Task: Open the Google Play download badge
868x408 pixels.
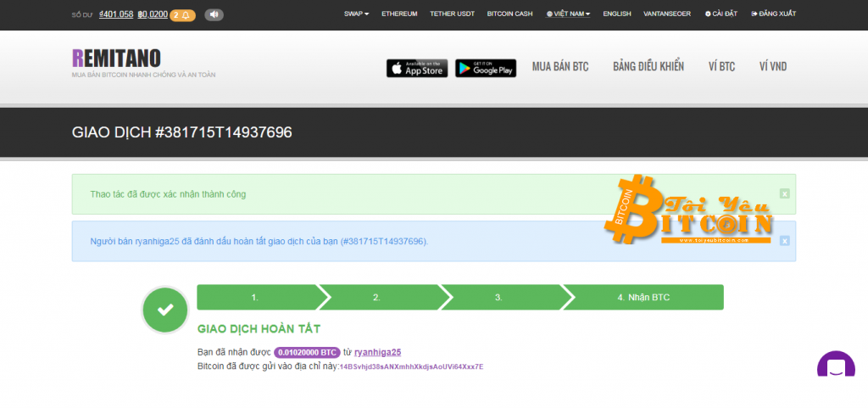Action: click(486, 68)
